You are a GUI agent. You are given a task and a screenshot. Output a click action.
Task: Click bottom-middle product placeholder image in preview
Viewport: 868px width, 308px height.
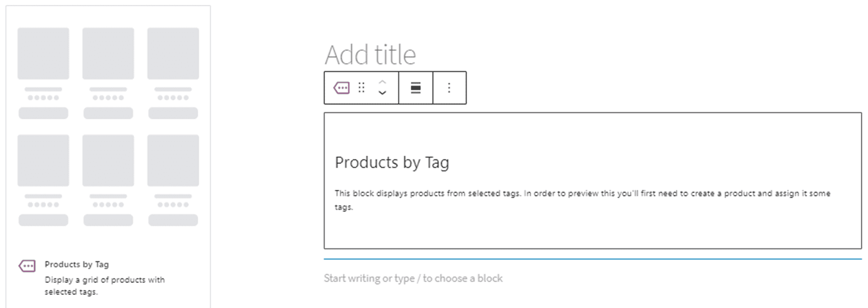click(x=108, y=161)
